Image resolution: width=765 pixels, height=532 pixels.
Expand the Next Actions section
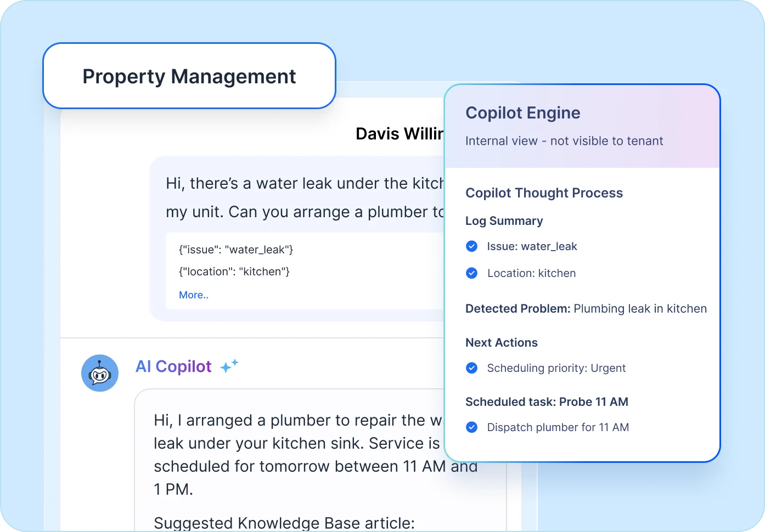click(x=501, y=343)
